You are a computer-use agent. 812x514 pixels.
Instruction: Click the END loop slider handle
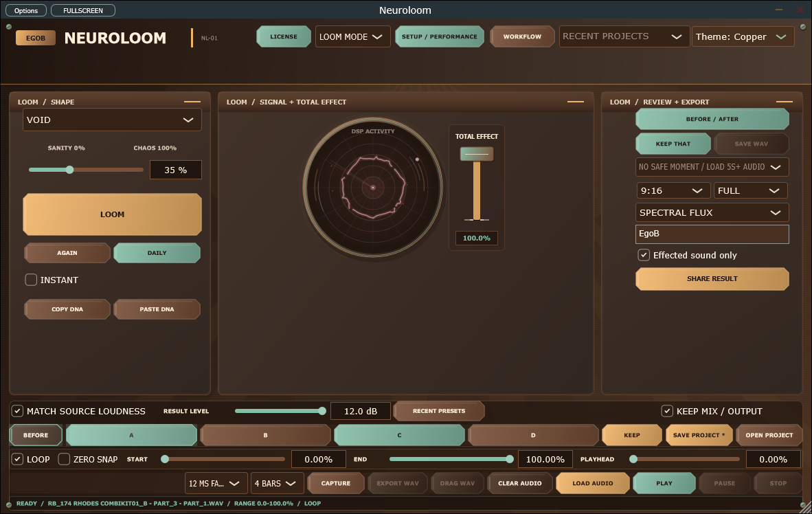click(x=510, y=459)
